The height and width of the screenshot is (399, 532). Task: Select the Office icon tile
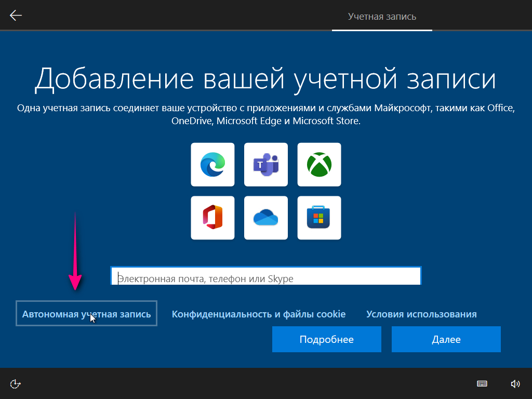(x=212, y=218)
